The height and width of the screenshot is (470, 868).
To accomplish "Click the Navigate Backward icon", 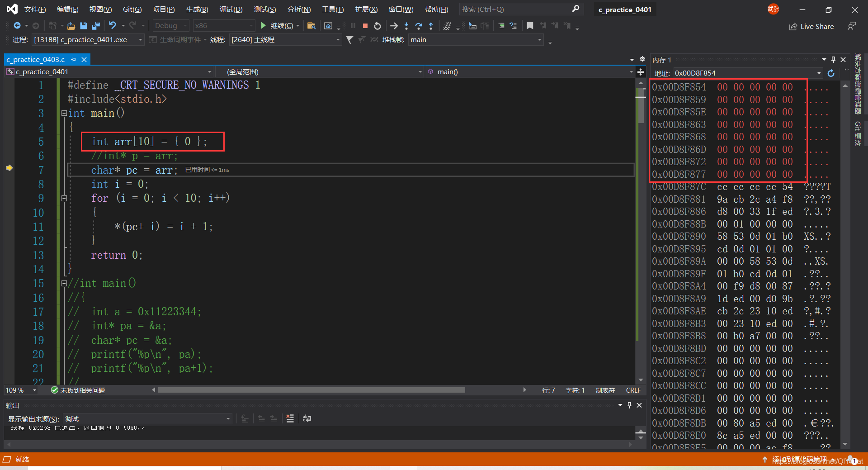I will [x=17, y=26].
